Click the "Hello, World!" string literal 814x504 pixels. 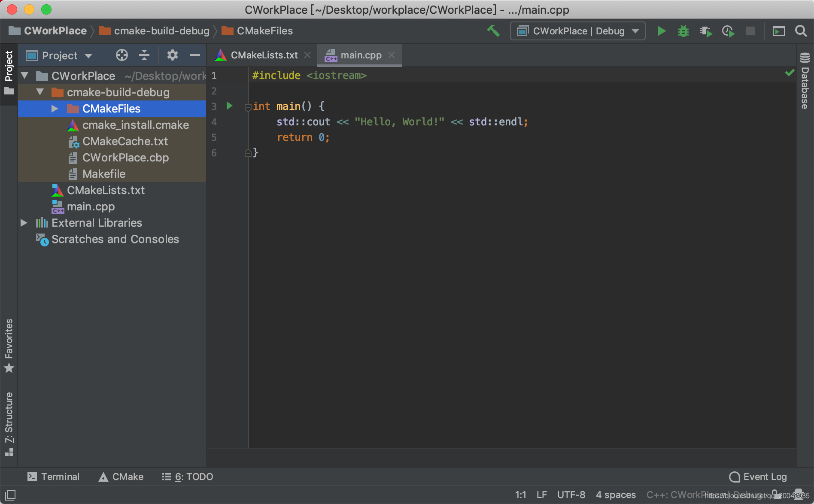399,122
